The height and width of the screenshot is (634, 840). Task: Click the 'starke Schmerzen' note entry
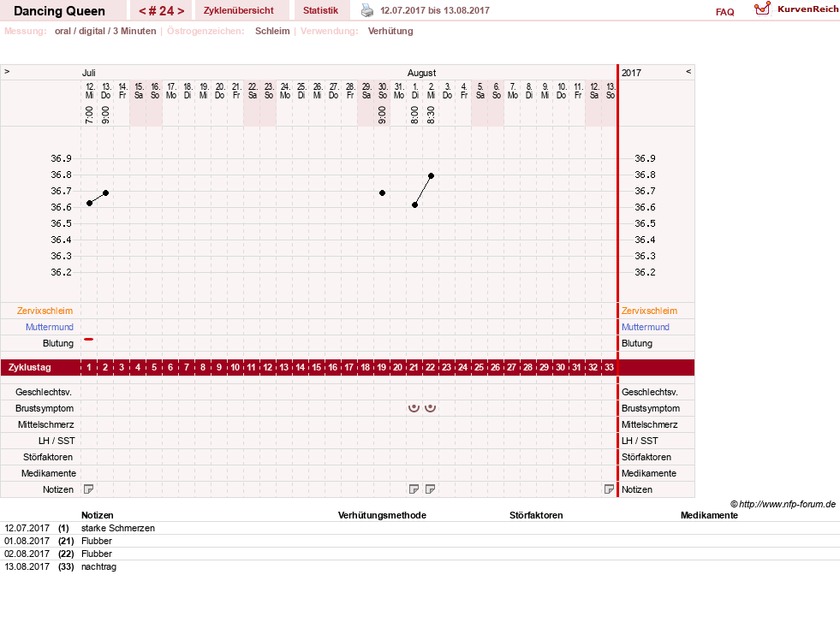(x=118, y=528)
